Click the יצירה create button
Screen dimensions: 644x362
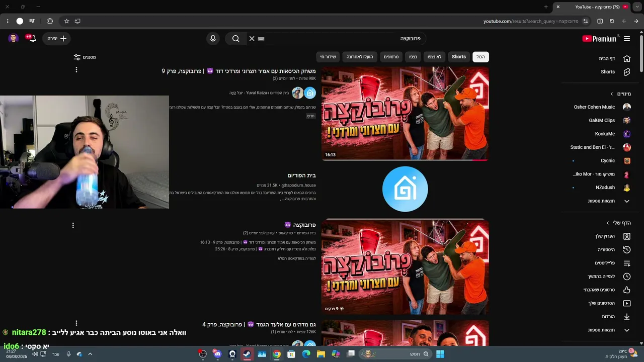pyautogui.click(x=57, y=39)
